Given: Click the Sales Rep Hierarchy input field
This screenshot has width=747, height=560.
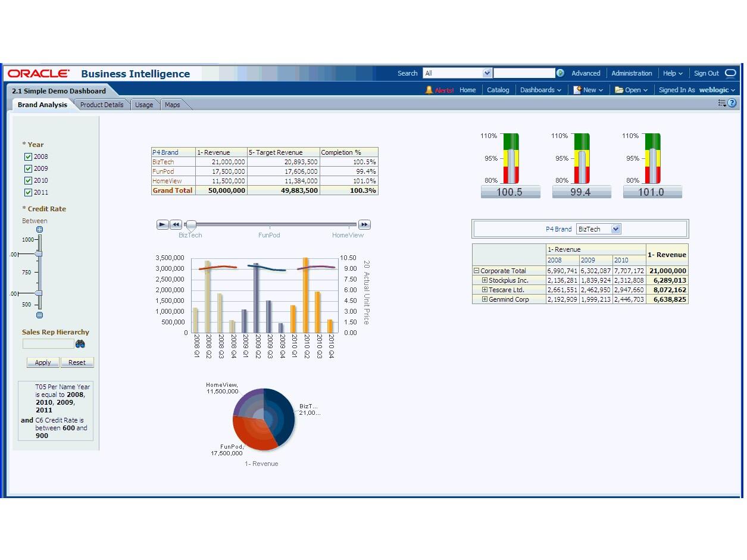Looking at the screenshot, I should [48, 344].
